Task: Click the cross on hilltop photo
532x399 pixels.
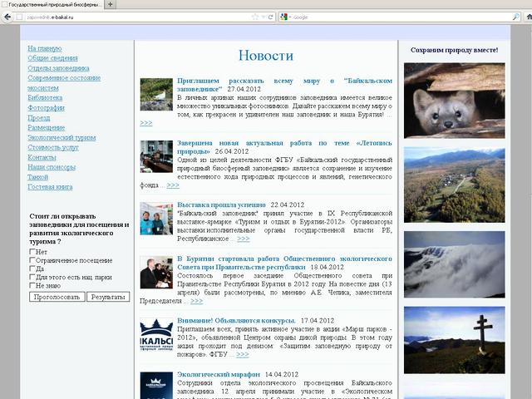Action: pos(455,340)
